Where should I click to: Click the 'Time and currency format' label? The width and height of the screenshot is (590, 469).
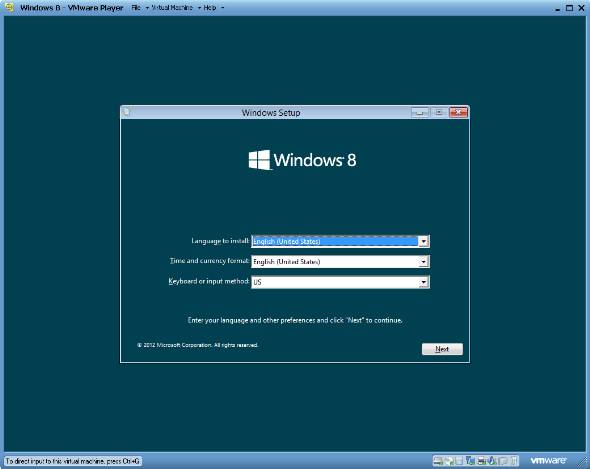pos(210,261)
